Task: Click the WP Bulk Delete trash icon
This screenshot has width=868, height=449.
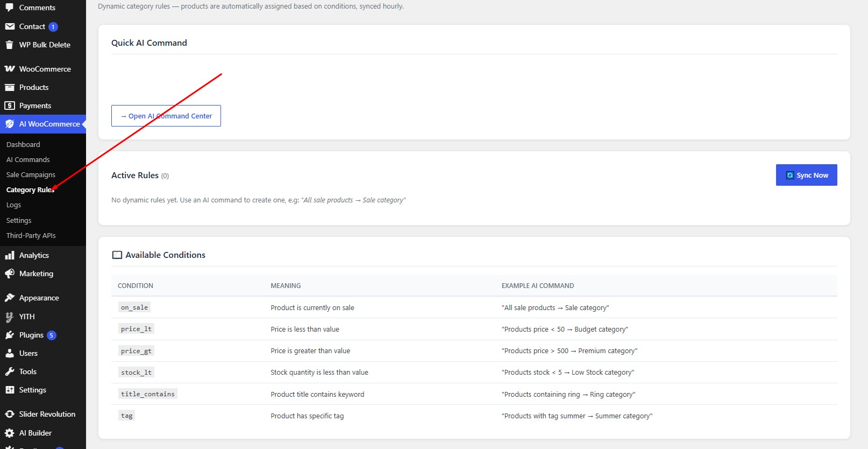Action: click(x=10, y=45)
